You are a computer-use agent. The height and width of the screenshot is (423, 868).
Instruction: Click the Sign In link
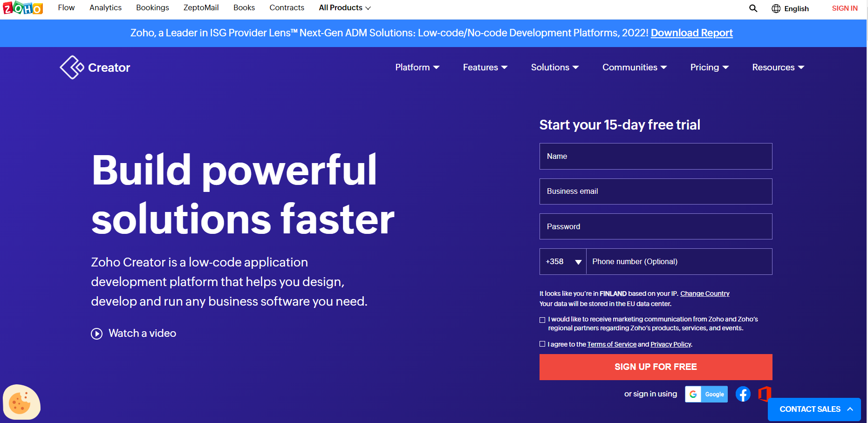point(845,8)
